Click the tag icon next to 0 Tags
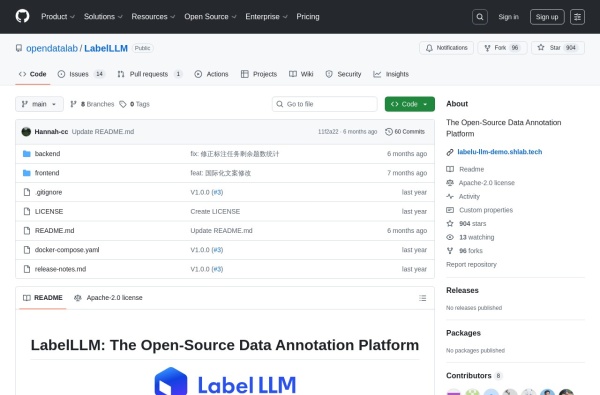Image resolution: width=600 pixels, height=395 pixels. tap(123, 104)
